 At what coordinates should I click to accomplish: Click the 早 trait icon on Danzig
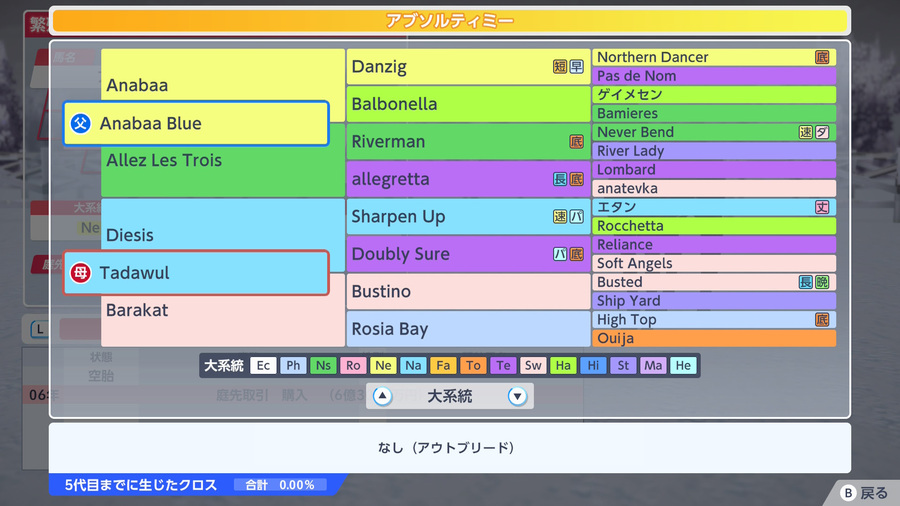coord(576,67)
